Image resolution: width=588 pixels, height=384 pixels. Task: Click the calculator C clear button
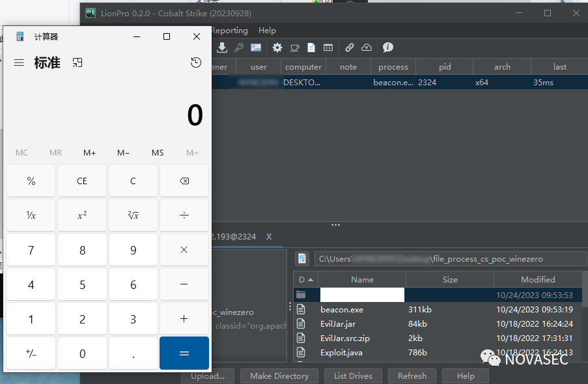tap(133, 181)
